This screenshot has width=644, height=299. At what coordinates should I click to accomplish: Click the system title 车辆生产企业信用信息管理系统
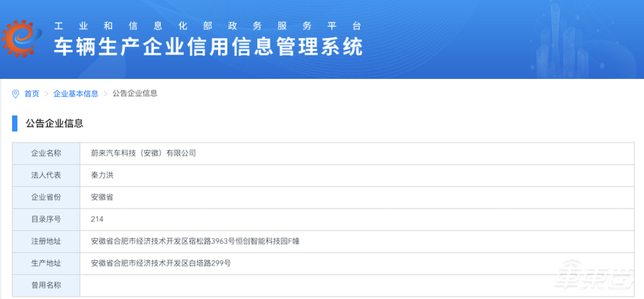(208, 46)
